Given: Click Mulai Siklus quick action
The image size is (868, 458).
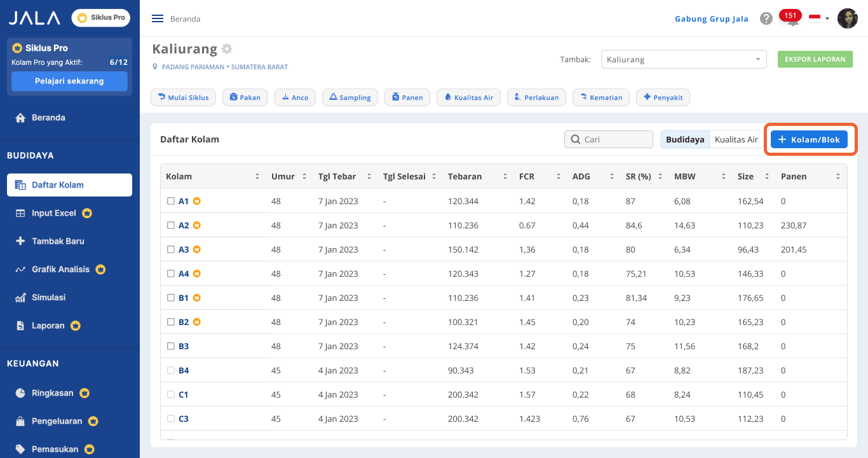Looking at the screenshot, I should click(x=183, y=97).
